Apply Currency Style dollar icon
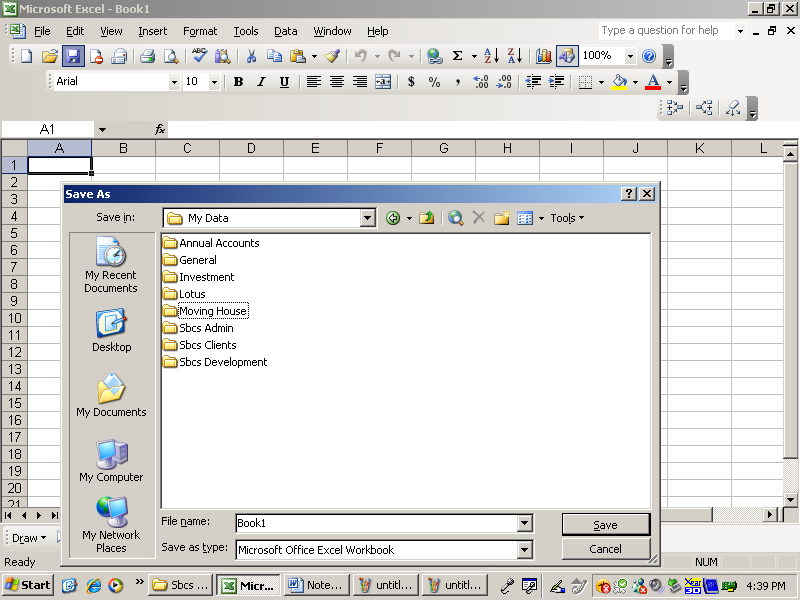 point(411,82)
